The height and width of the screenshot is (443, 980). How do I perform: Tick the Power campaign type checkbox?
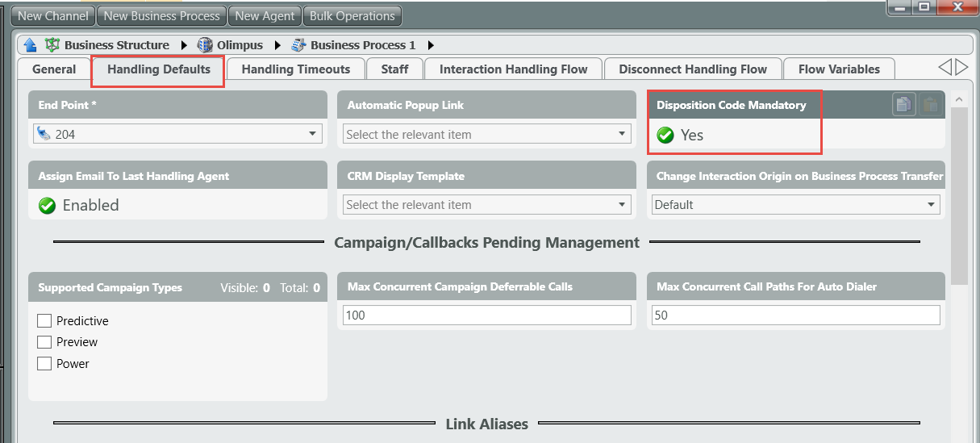pyautogui.click(x=44, y=364)
